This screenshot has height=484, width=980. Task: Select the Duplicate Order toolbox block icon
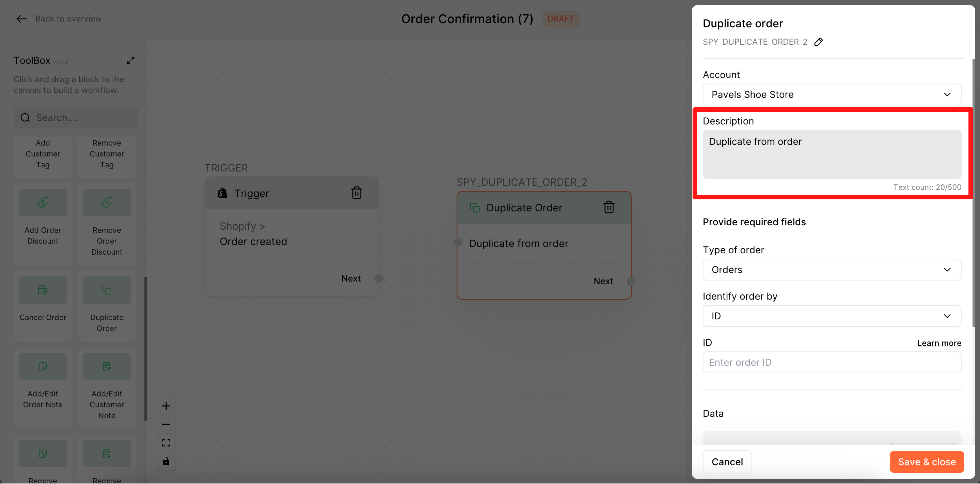point(107,290)
